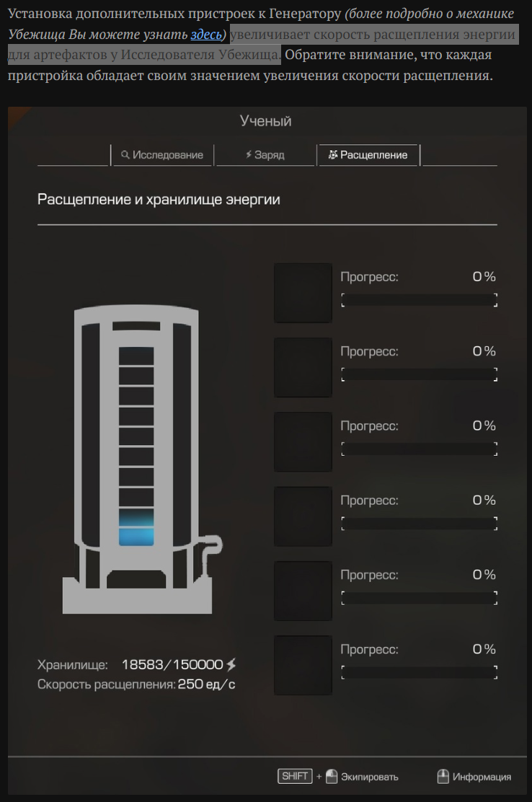
Task: Select the third empty artifact slot
Action: (x=303, y=442)
